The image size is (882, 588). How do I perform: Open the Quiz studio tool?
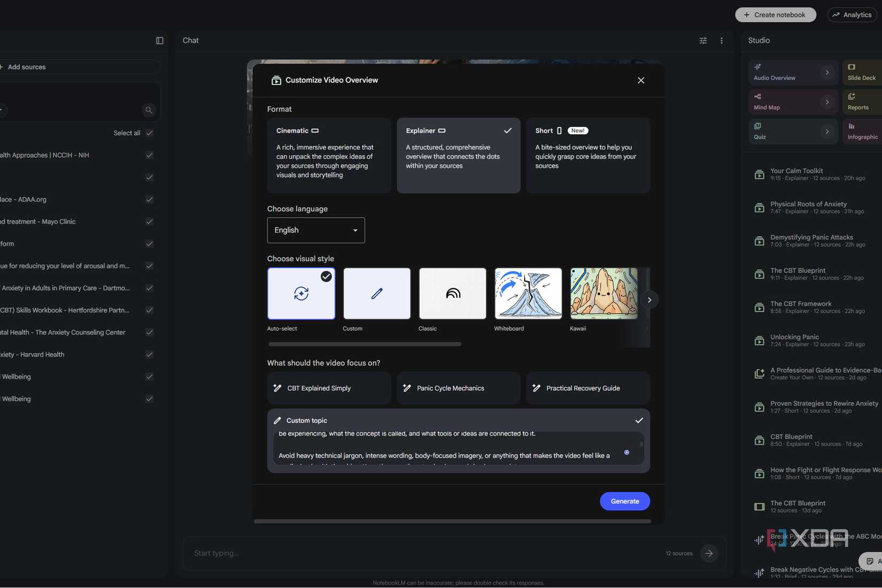792,131
